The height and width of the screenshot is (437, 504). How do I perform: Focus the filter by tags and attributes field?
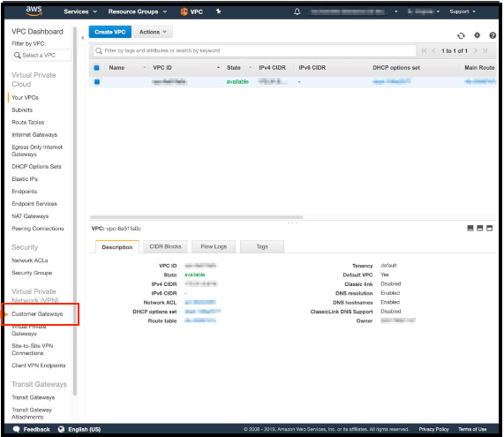(x=254, y=50)
